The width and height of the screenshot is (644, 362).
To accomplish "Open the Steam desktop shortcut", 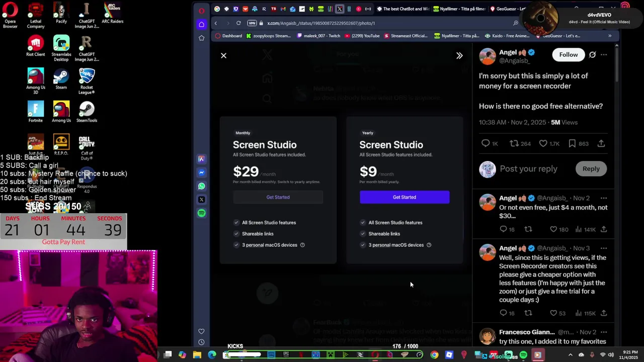I will point(61,79).
